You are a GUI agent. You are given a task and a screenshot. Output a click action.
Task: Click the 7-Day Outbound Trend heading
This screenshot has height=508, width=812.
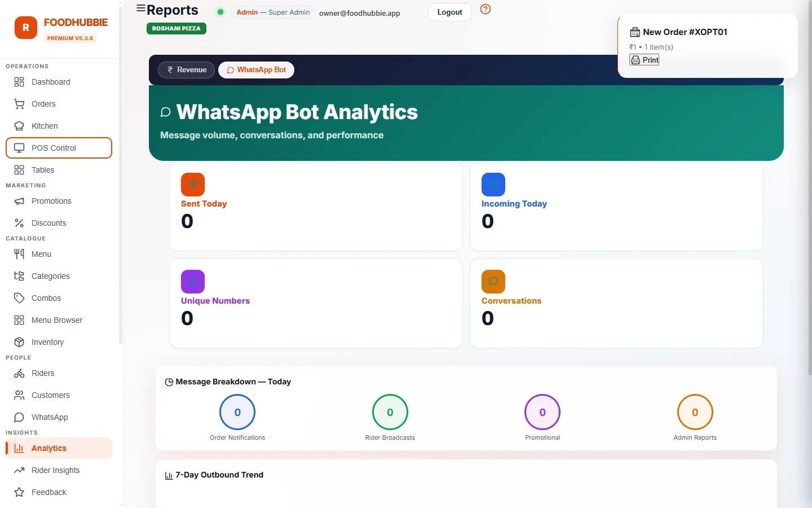pyautogui.click(x=219, y=475)
